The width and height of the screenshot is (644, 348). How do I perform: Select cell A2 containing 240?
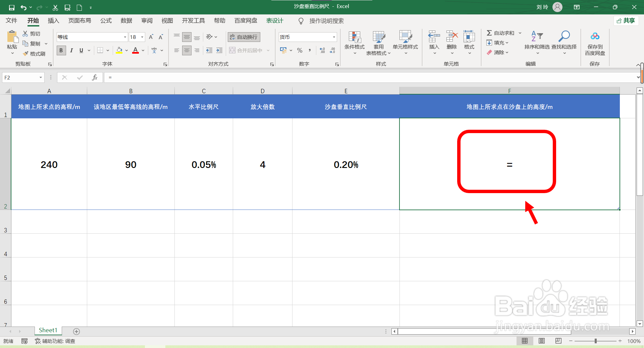coord(49,164)
